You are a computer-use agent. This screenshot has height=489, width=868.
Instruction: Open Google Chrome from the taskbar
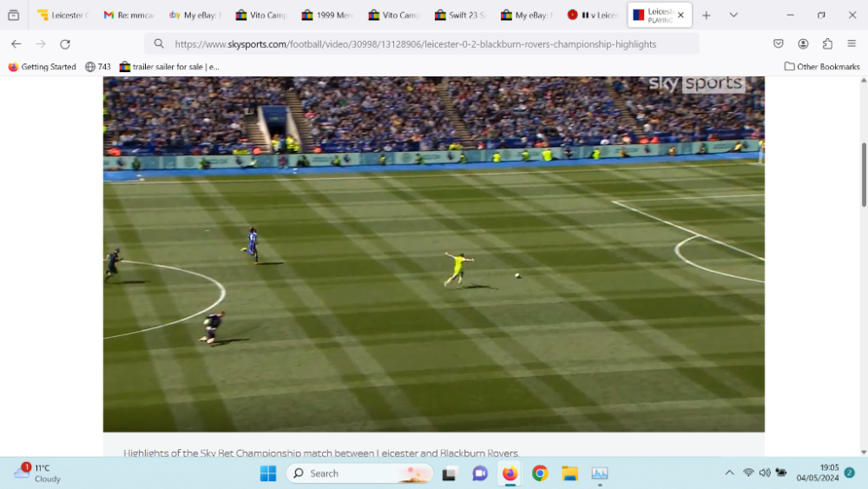[540, 473]
